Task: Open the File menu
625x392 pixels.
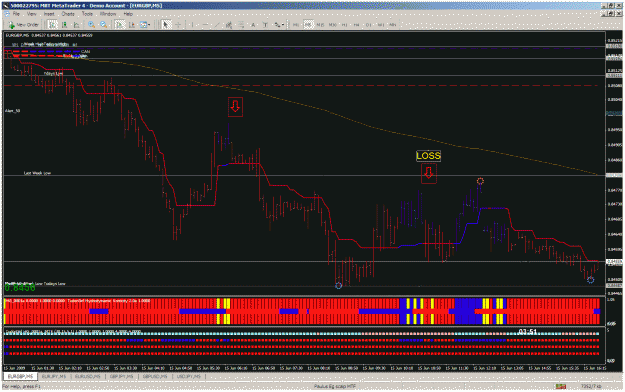Action: 16,14
